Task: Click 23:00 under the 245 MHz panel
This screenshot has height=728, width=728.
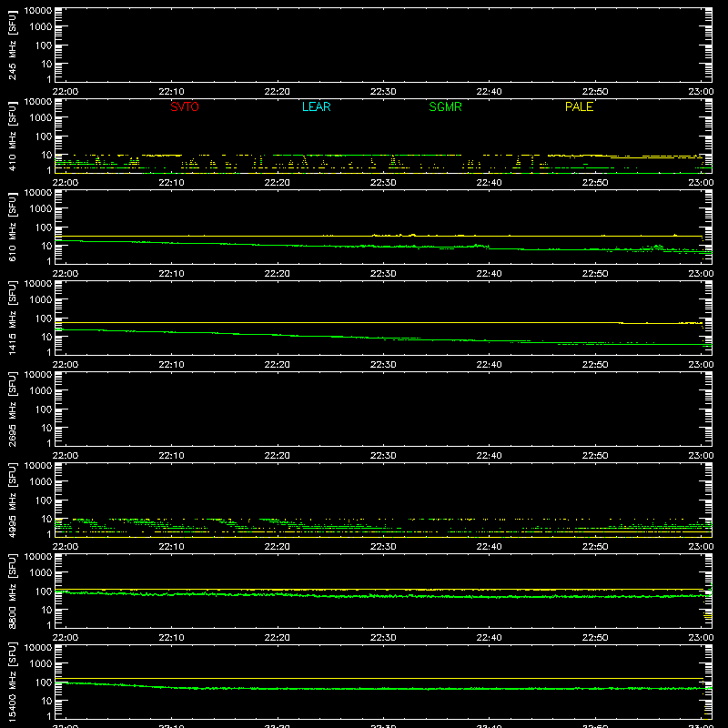Action: coord(701,92)
